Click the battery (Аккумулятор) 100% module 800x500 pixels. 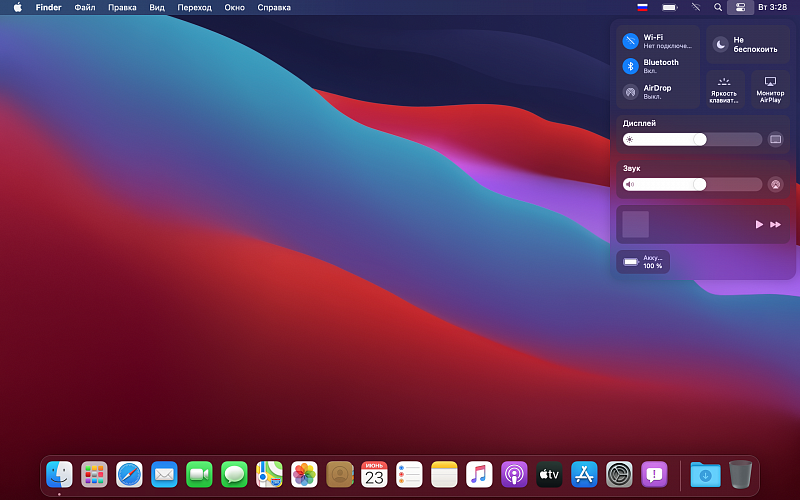pos(643,262)
